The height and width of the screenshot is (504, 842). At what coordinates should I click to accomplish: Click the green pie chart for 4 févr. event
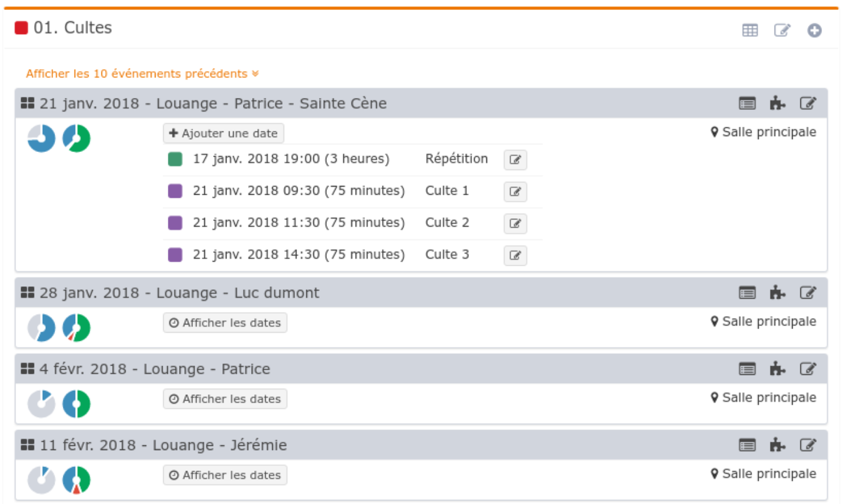(76, 404)
